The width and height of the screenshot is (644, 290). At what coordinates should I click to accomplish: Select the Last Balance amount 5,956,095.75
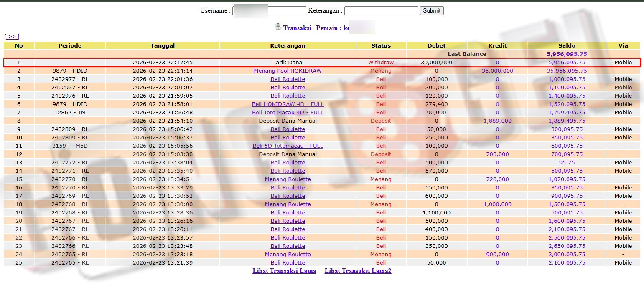coord(567,54)
